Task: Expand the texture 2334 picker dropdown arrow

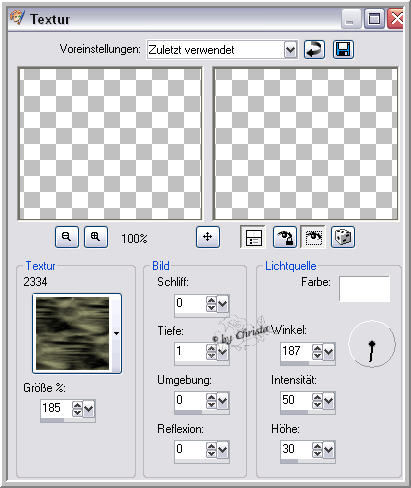Action: [x=116, y=333]
